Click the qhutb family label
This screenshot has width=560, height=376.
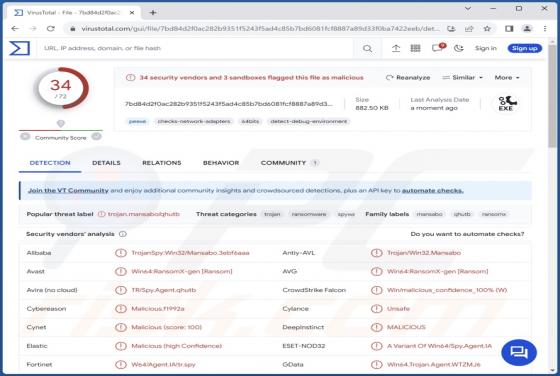(x=462, y=214)
